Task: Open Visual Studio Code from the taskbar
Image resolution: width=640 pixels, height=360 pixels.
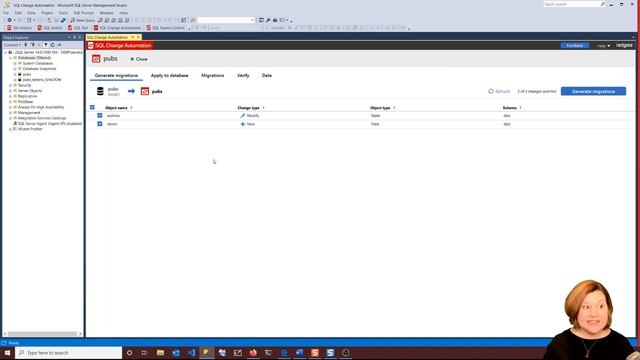Action: tap(191, 353)
